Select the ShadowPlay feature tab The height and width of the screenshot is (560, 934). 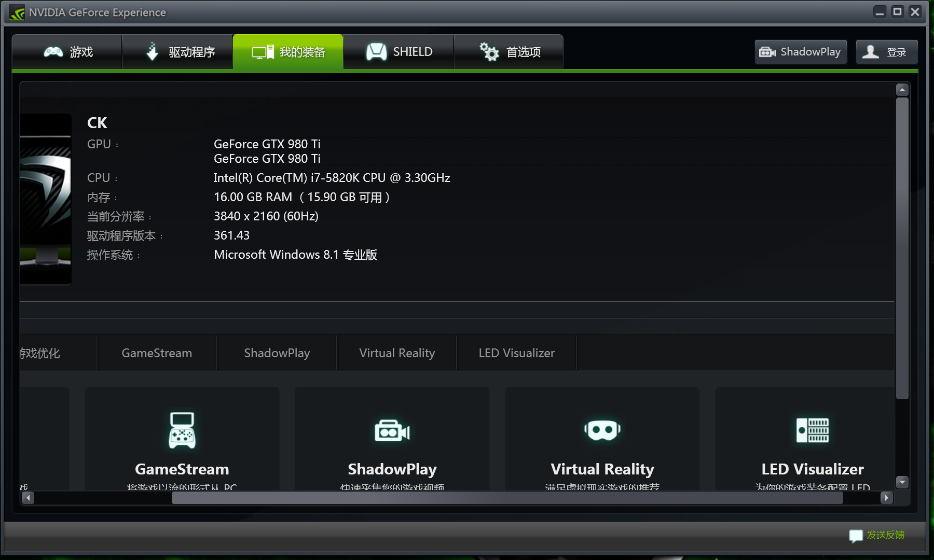[x=277, y=353]
